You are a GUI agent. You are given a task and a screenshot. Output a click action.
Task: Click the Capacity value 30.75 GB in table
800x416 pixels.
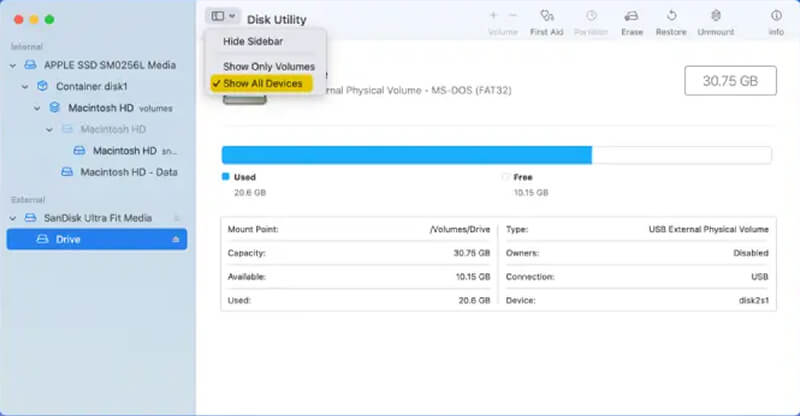click(x=471, y=253)
